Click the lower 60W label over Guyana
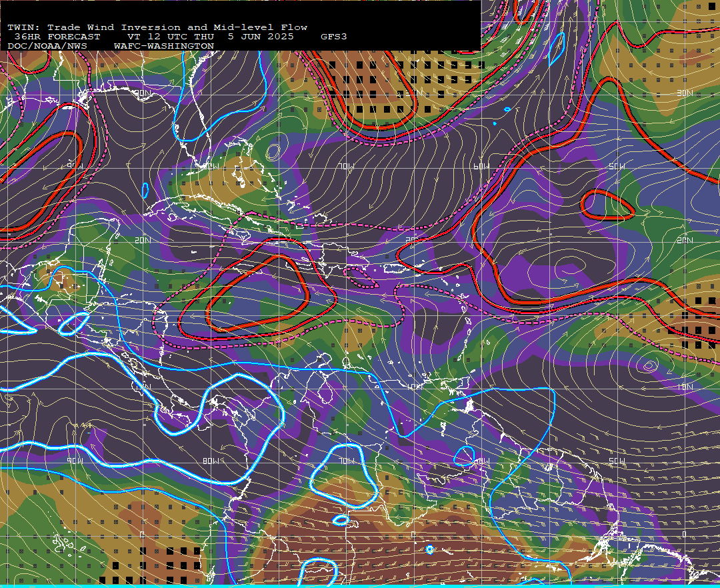 click(481, 461)
